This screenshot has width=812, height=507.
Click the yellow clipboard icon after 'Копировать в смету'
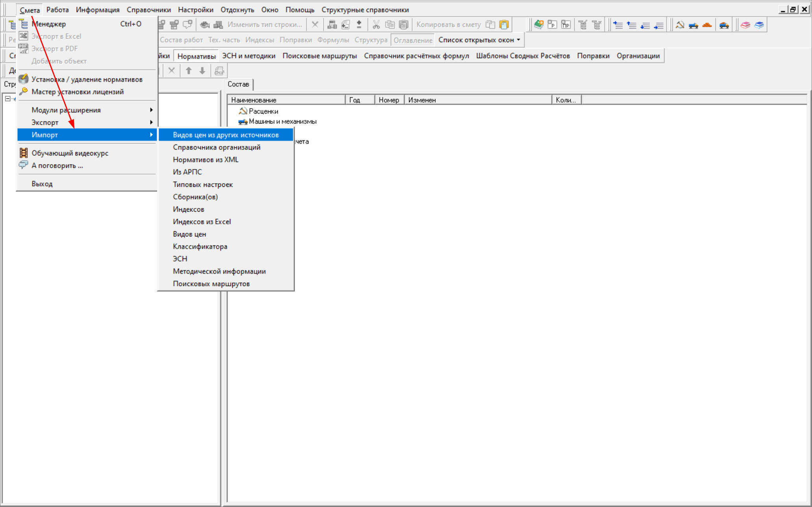(x=504, y=25)
